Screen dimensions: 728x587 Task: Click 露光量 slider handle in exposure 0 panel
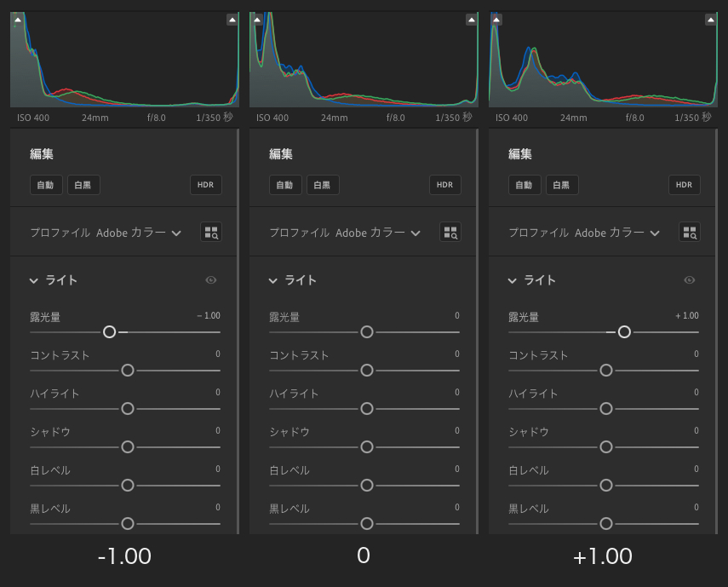point(367,332)
